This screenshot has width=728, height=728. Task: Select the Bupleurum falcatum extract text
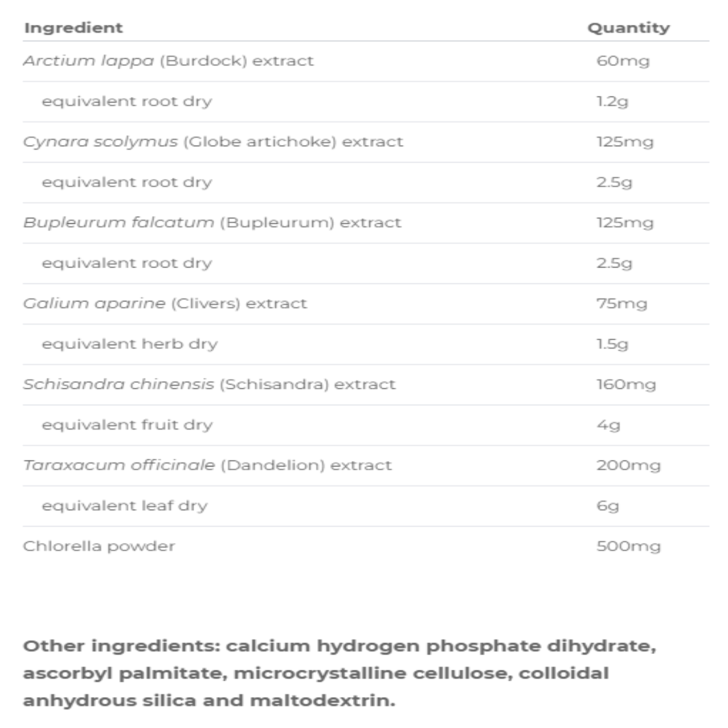click(x=212, y=223)
